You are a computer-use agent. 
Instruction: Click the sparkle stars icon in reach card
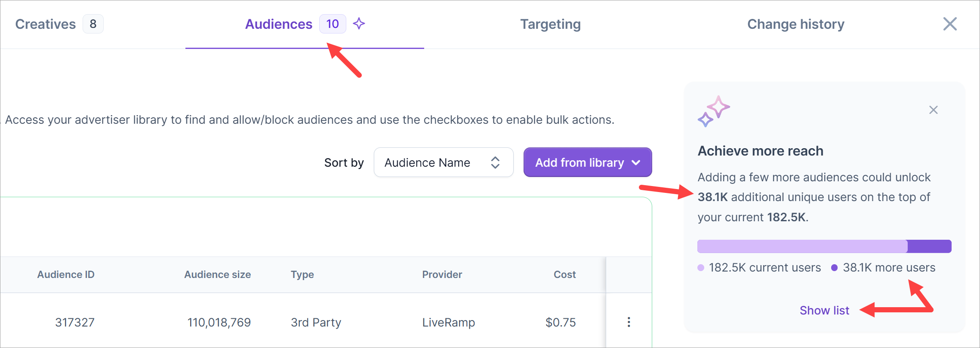pos(713,111)
